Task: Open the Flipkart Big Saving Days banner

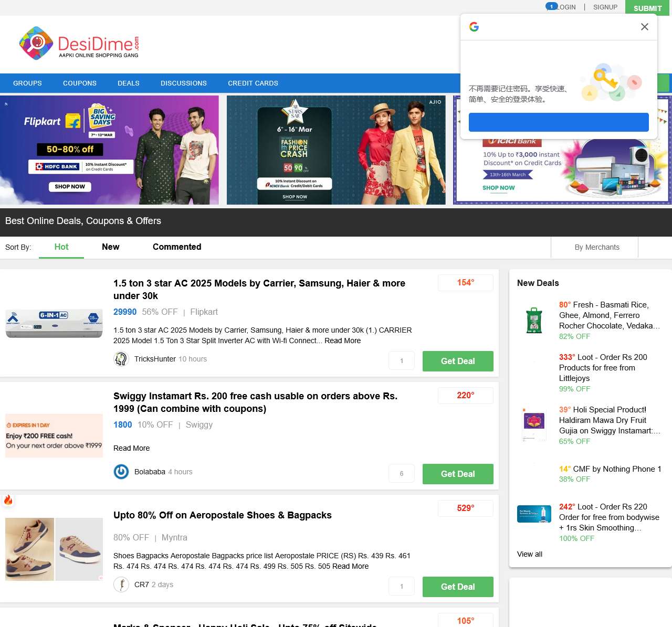Action: pyautogui.click(x=109, y=150)
